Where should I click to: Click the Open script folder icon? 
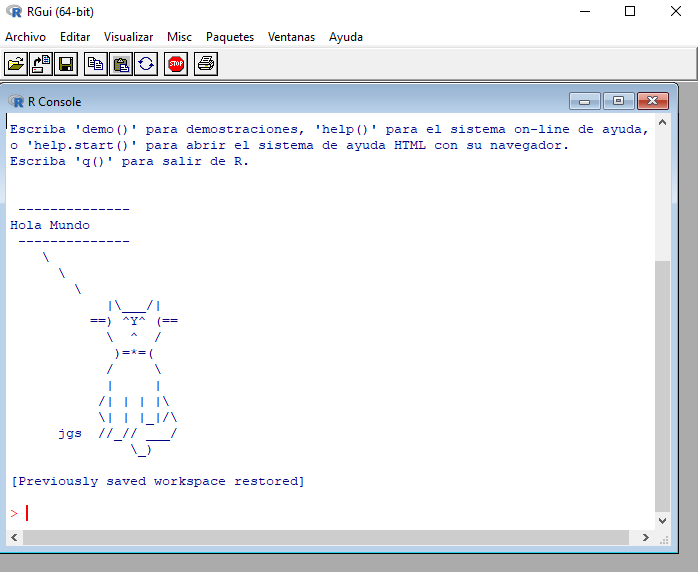tap(16, 65)
